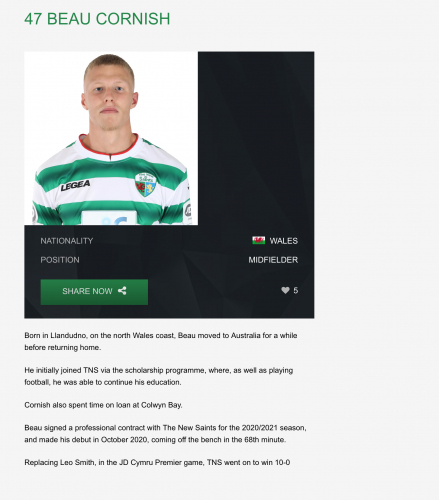
Task: Click the paragraph about Llandudno birthplace
Action: (x=161, y=341)
